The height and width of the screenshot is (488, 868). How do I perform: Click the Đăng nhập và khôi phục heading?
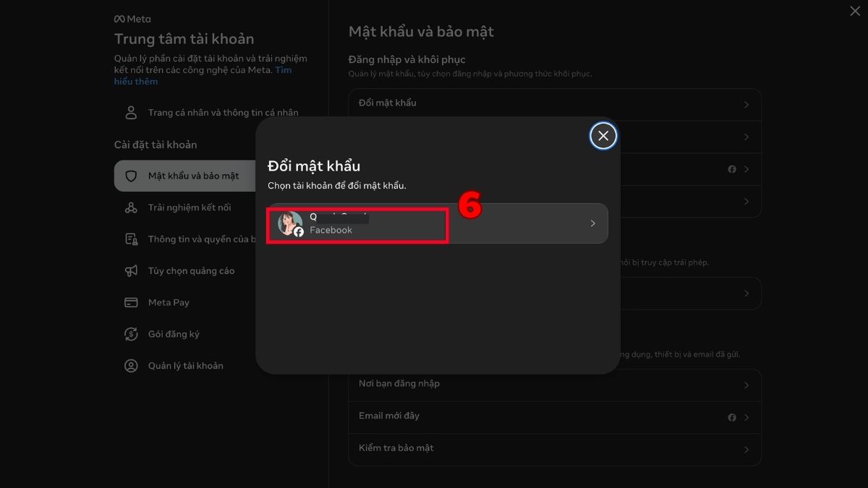pos(407,59)
